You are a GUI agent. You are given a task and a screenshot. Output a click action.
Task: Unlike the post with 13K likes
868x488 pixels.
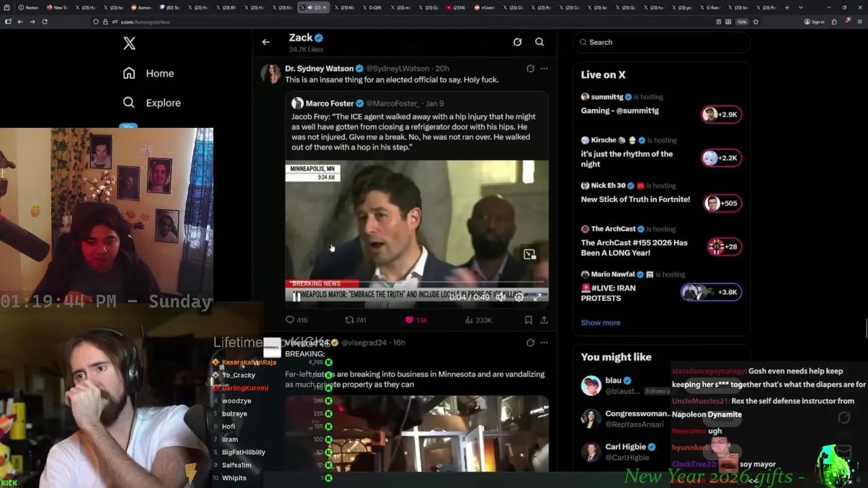[x=416, y=320]
